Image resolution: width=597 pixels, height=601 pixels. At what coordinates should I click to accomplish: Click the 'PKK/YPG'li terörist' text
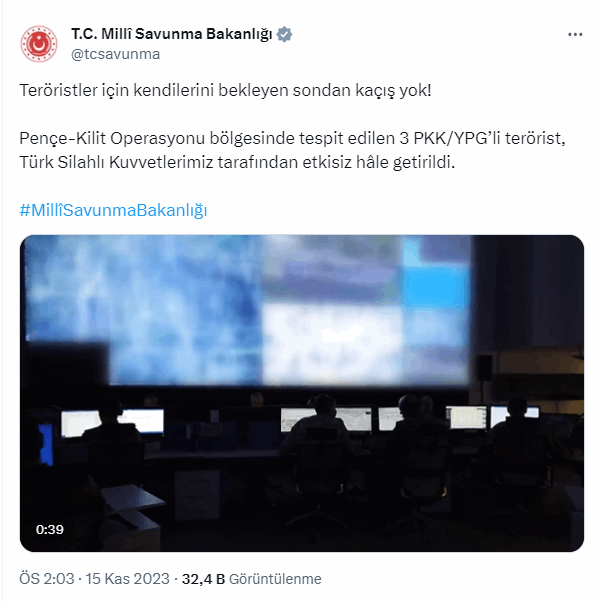489,138
